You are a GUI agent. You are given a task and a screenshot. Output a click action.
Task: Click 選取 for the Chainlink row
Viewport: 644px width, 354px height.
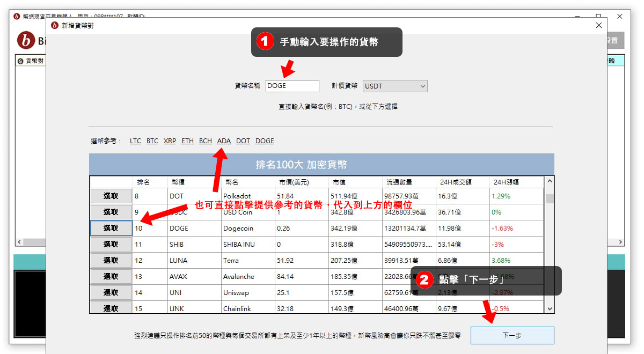click(111, 307)
